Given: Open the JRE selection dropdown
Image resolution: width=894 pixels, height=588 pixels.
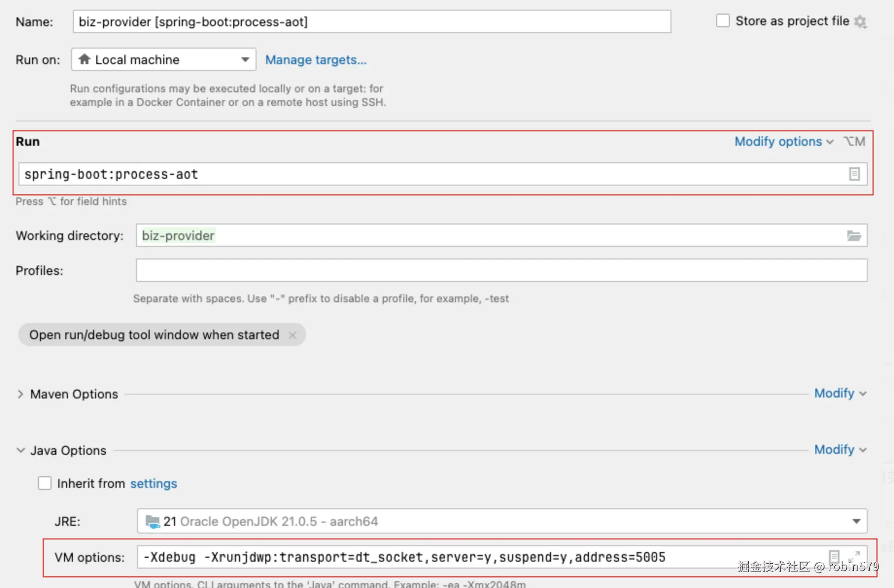Looking at the screenshot, I should [x=502, y=521].
